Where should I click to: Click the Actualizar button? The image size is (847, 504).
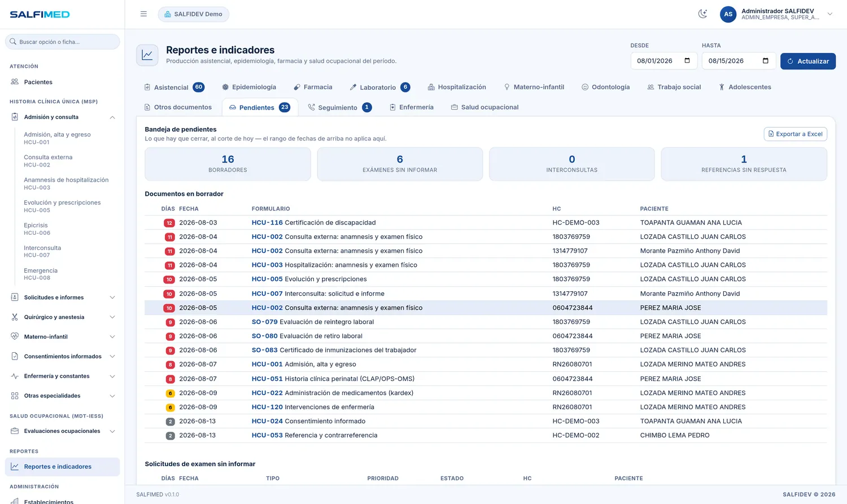[x=808, y=61]
